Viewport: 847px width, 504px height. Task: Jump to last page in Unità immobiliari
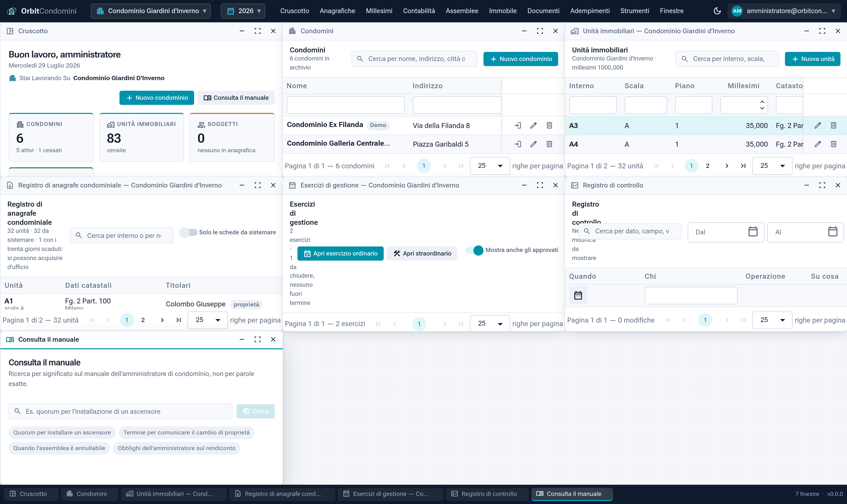click(743, 166)
